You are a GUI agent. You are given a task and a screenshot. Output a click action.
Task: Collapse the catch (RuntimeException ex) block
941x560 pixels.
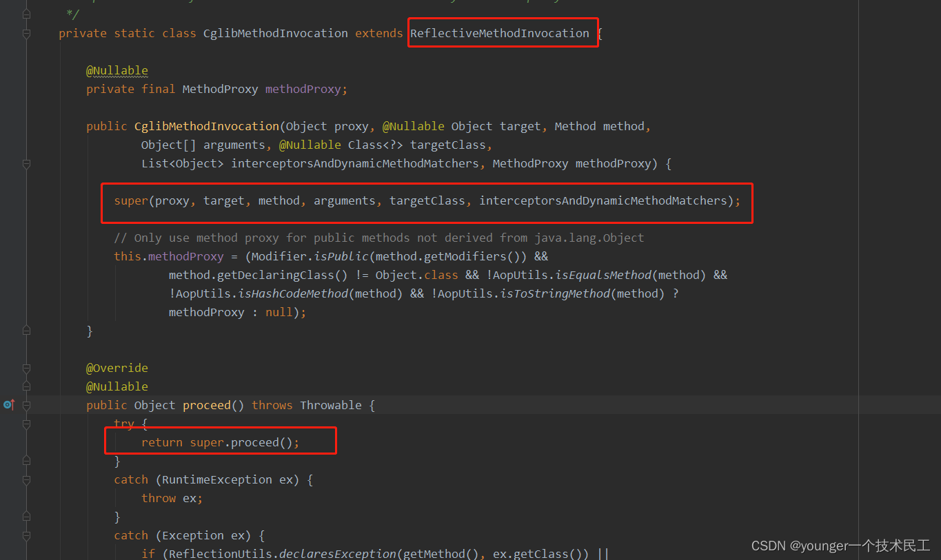[26, 479]
